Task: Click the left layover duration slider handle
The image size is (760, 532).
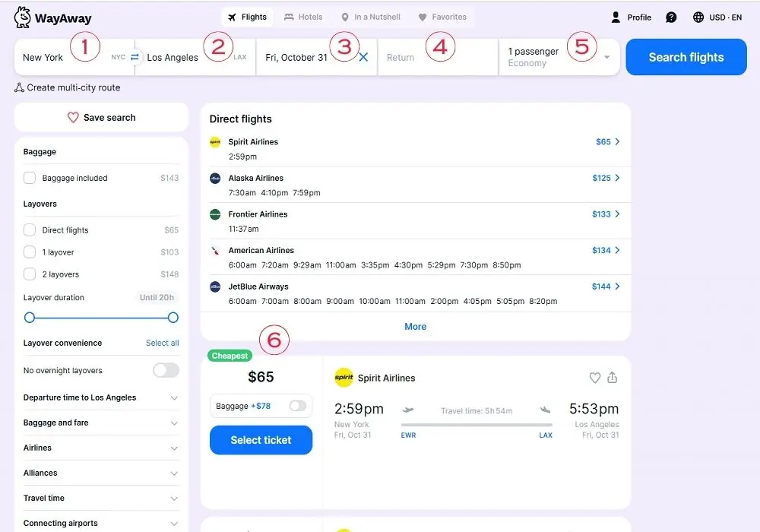Action: (x=30, y=318)
